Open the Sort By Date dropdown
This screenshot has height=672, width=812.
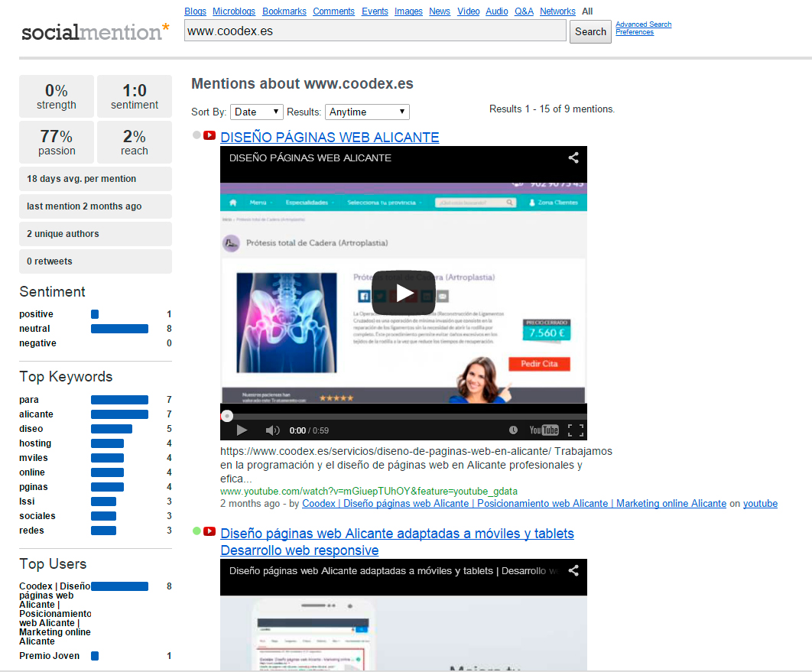(257, 112)
